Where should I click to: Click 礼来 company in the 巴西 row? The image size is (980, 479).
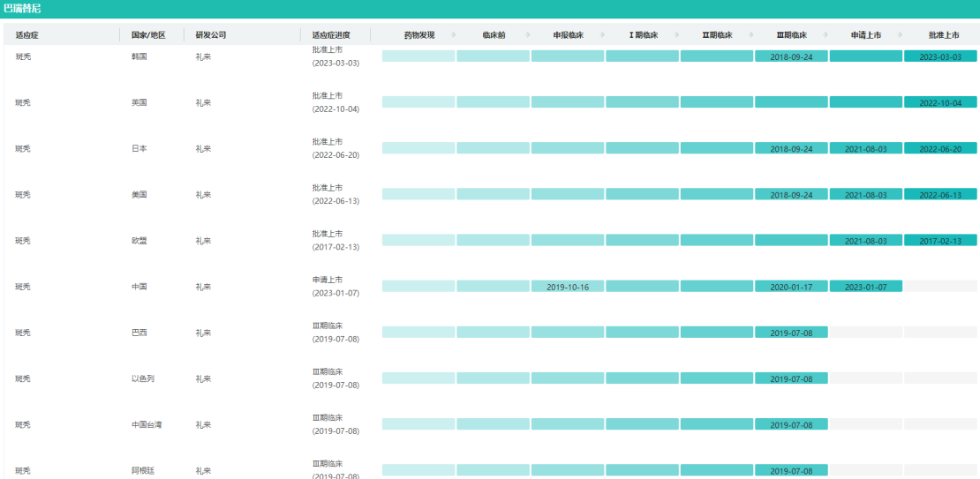coord(203,333)
